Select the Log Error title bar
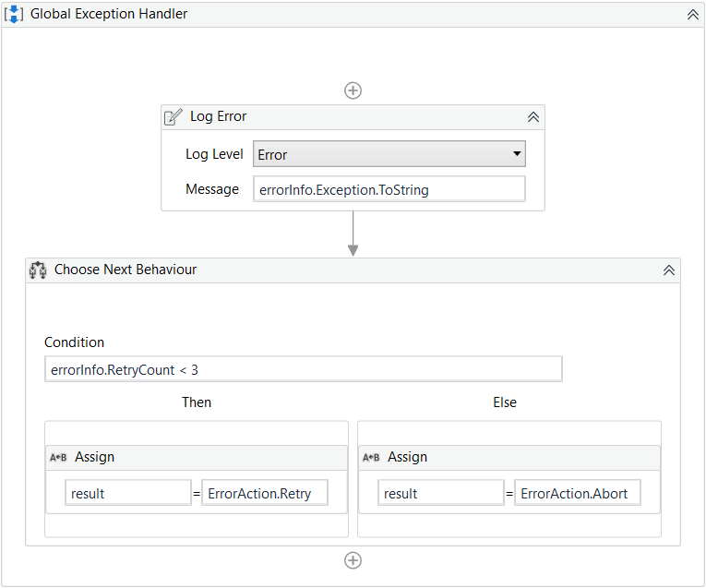The height and width of the screenshot is (588, 706). tap(351, 117)
